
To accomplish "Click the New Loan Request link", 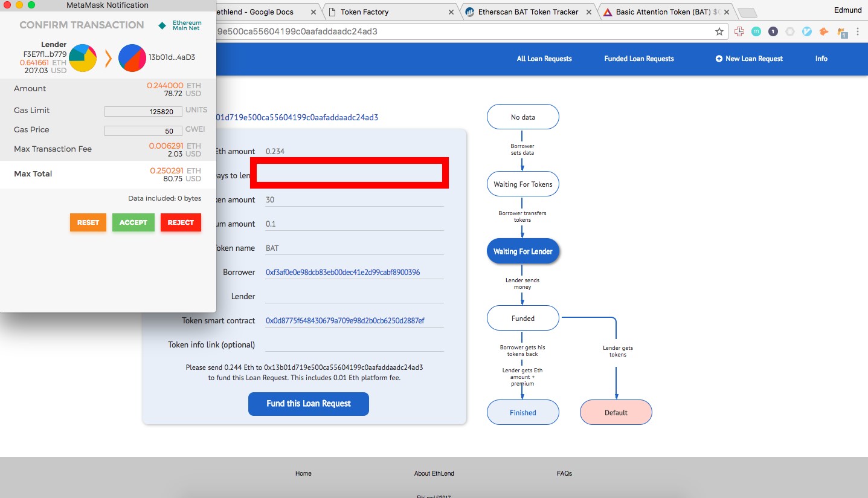I will (x=754, y=59).
